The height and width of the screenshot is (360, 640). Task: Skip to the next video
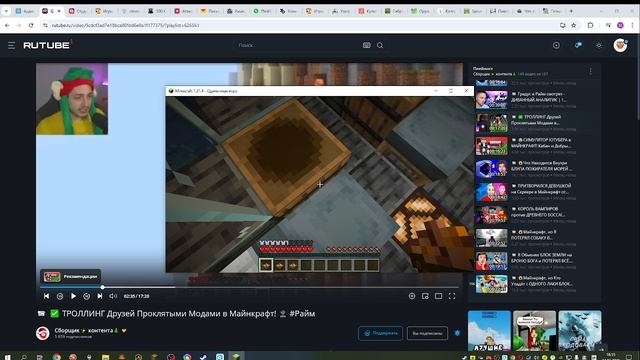click(x=100, y=296)
